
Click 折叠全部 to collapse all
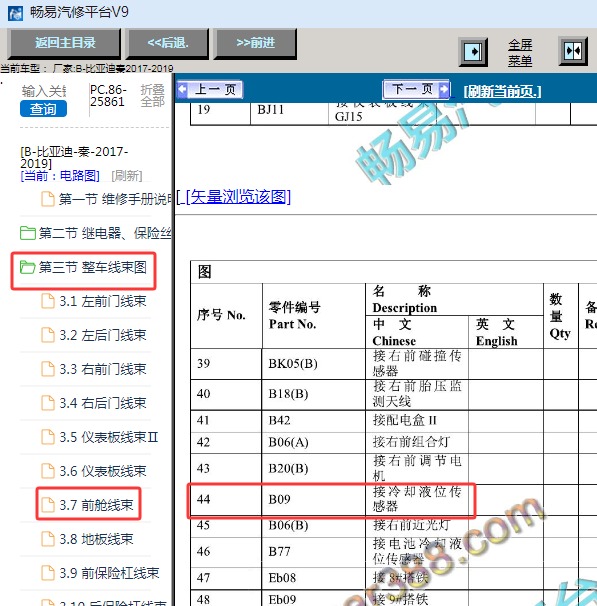(152, 95)
